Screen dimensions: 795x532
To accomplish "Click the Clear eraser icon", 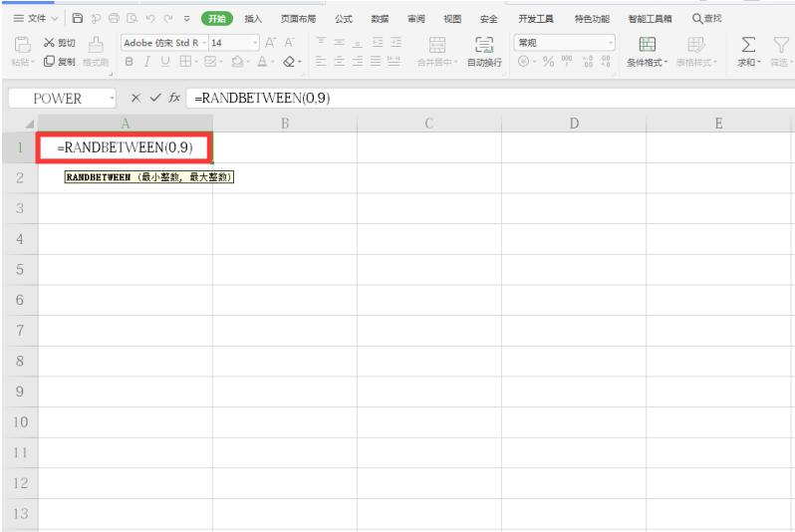I will pos(289,62).
